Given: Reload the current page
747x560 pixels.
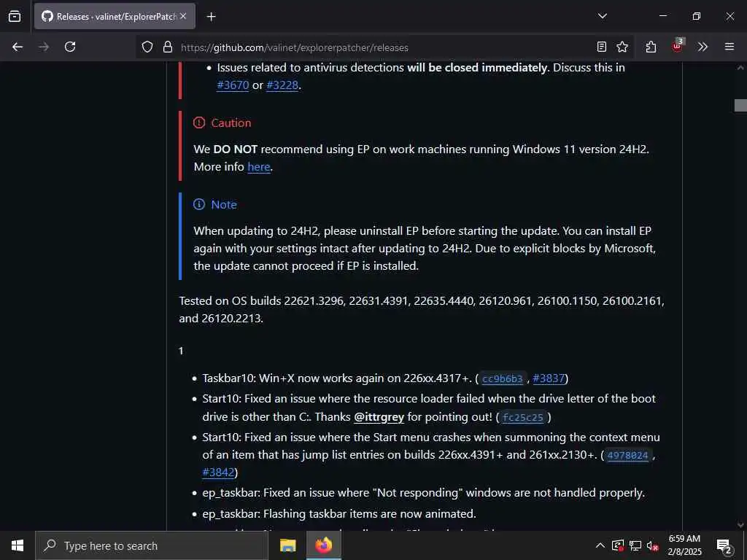Looking at the screenshot, I should [70, 47].
